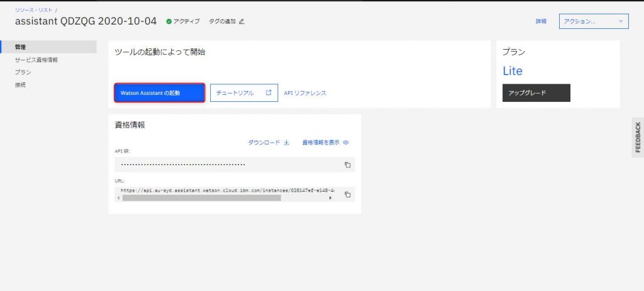Viewport: 644px width, 291px height.
Task: Click the プラン card heading
Action: point(514,52)
